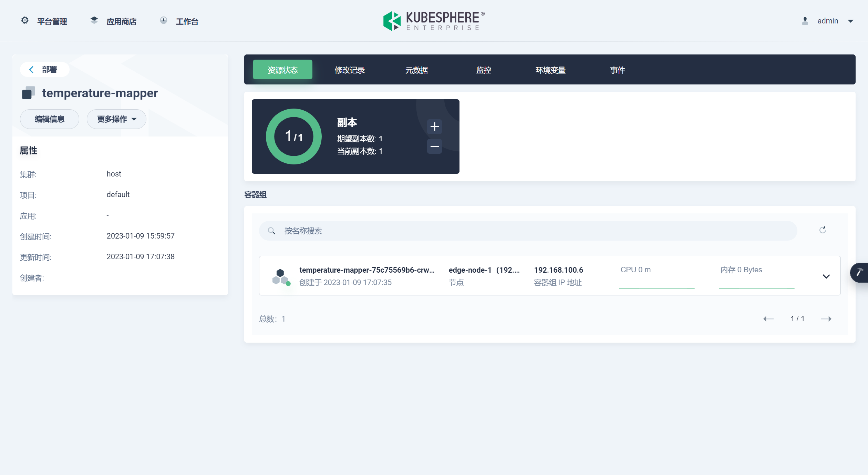868x475 pixels.
Task: Click the floating pointer button bottom right
Action: point(860,273)
